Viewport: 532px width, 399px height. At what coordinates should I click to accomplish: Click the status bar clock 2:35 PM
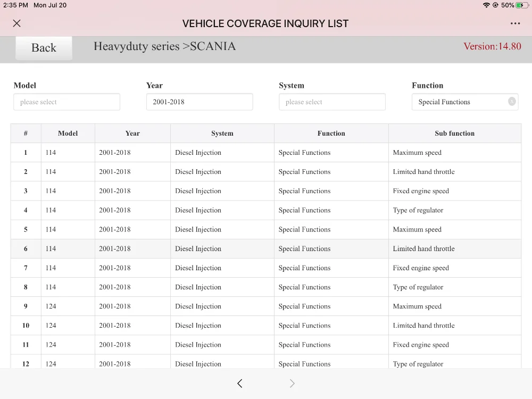click(x=15, y=5)
